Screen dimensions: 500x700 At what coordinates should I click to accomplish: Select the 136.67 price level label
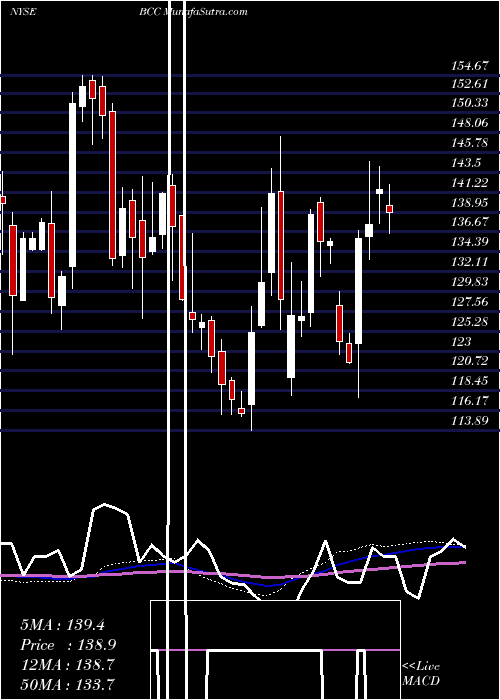tap(470, 222)
